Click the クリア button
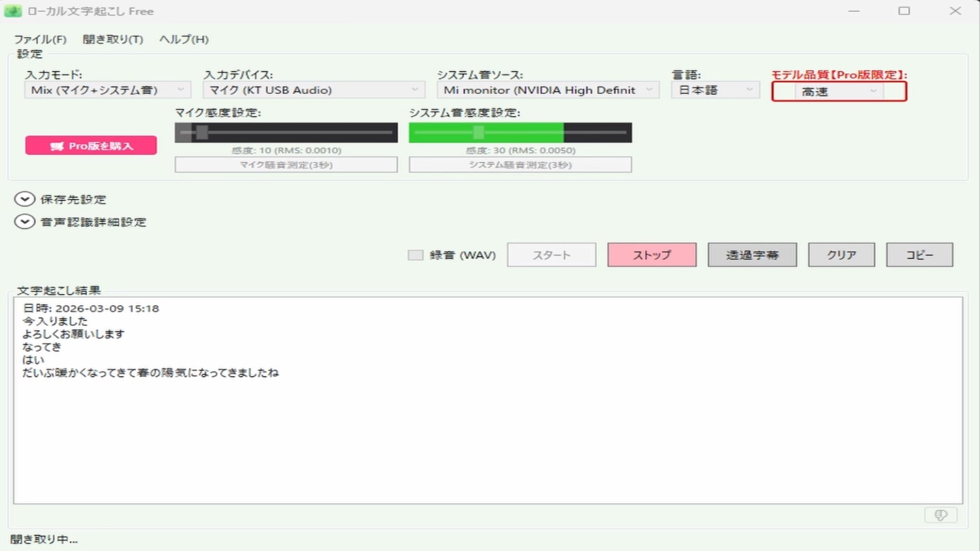This screenshot has width=980, height=551. (841, 255)
